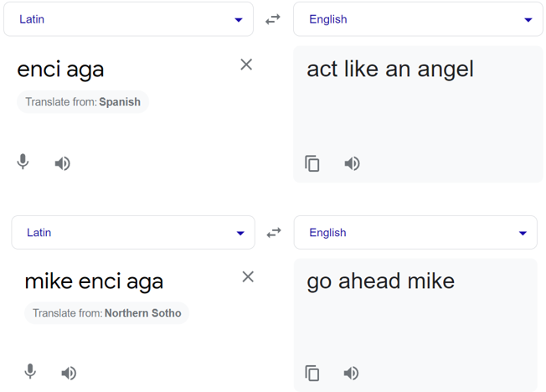This screenshot has width=546, height=392.
Task: Open the top Latin source language dropdown
Action: [x=128, y=19]
